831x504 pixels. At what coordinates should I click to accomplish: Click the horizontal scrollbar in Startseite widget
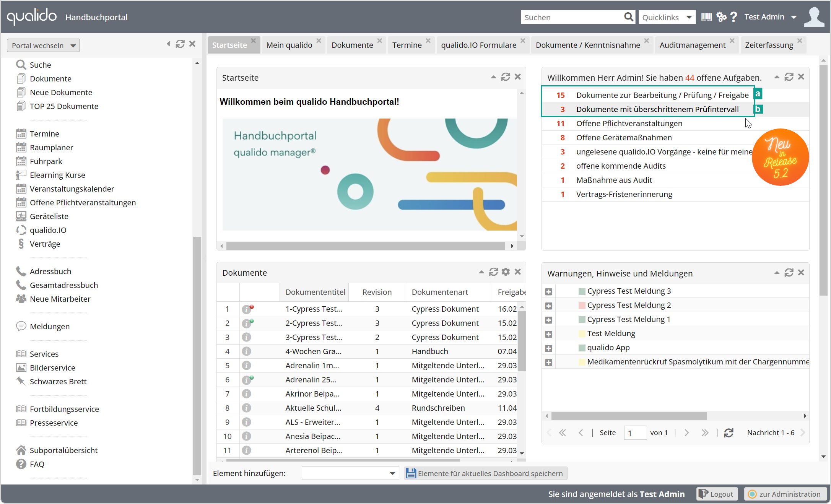tap(365, 246)
